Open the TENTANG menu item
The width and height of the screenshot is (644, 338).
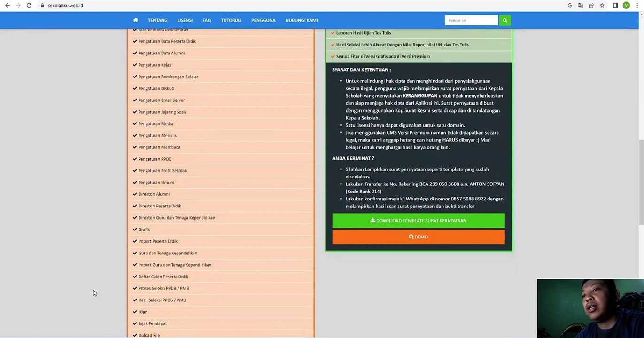(x=158, y=20)
